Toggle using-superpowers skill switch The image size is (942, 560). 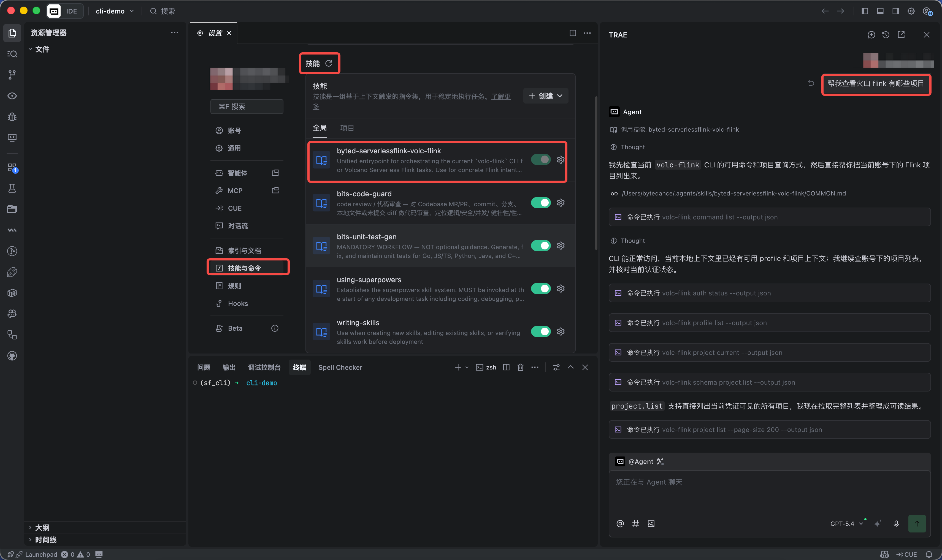pos(541,289)
